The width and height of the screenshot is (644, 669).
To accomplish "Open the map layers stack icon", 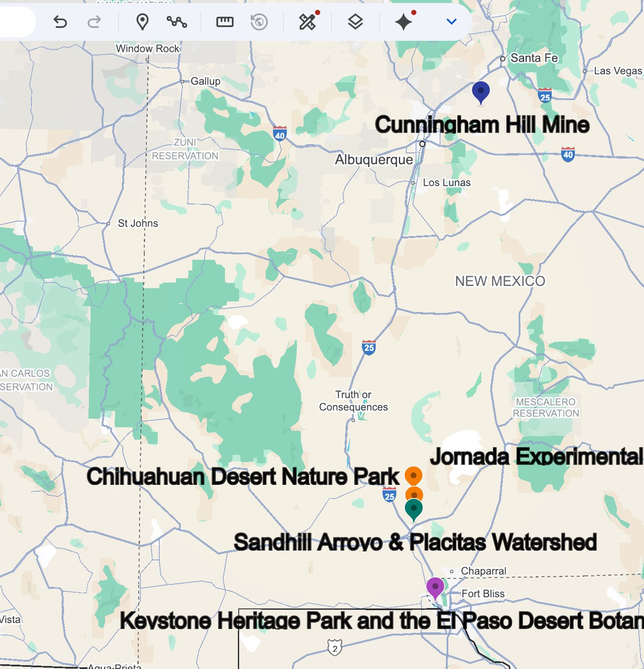I will tap(355, 21).
